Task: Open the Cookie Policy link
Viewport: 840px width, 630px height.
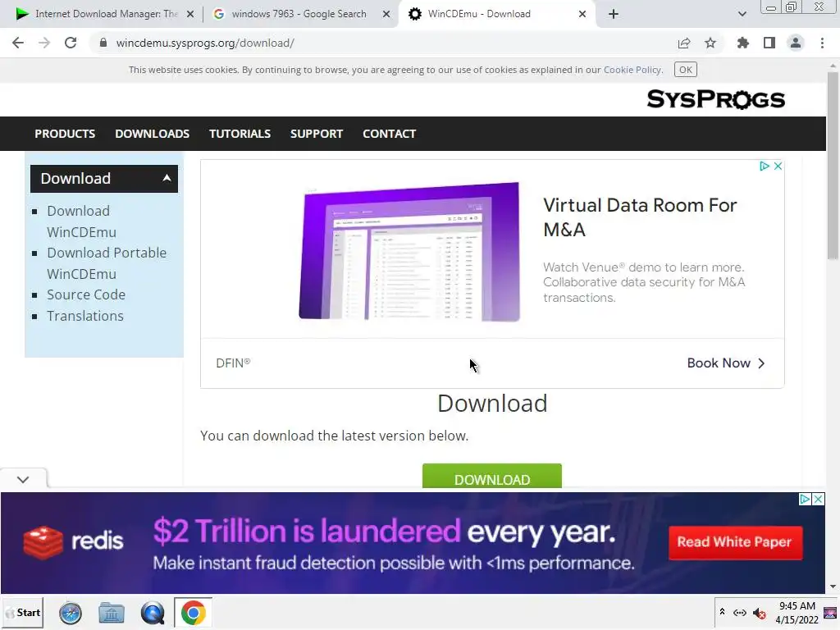Action: (x=632, y=70)
